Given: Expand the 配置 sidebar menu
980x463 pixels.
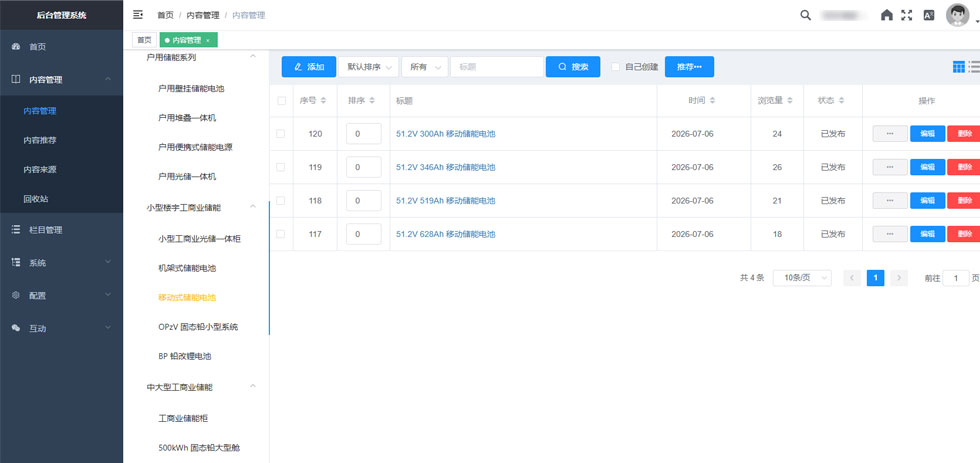Looking at the screenshot, I should pyautogui.click(x=108, y=295).
